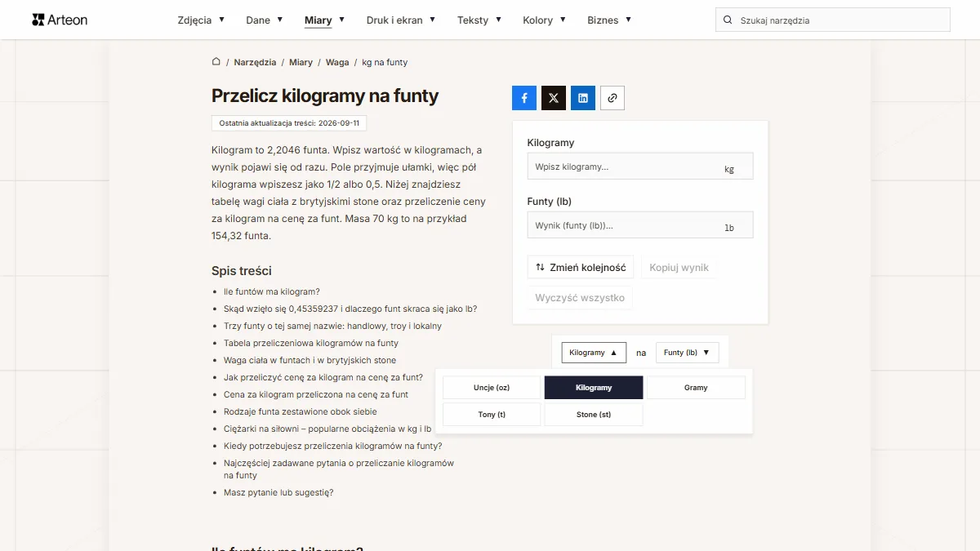This screenshot has width=980, height=551.
Task: Pick Stone (st) unit option
Action: point(594,415)
